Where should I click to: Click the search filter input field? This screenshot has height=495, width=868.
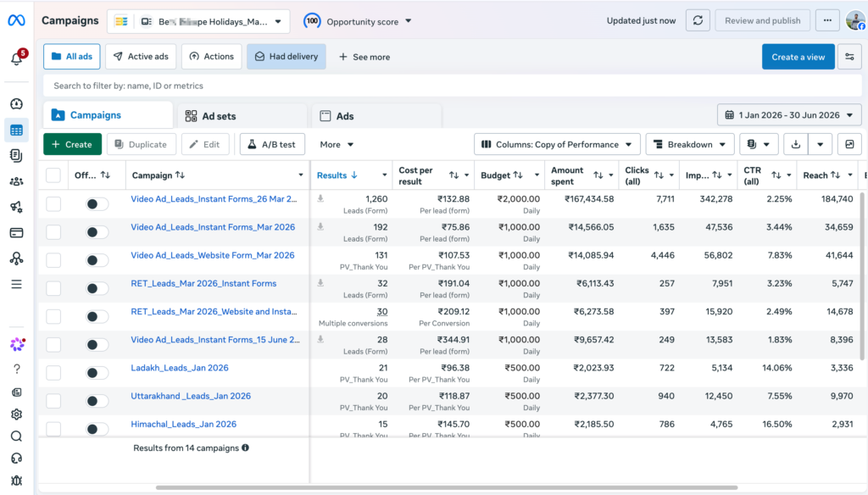click(x=453, y=86)
